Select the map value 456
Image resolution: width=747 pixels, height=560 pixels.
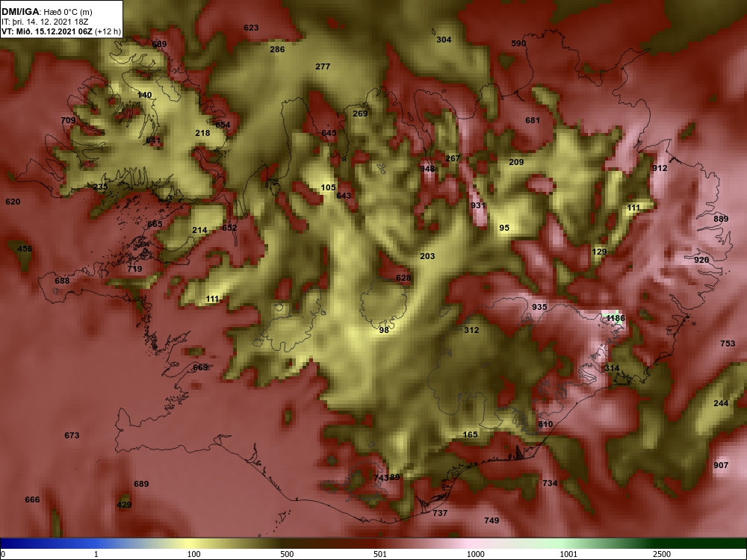click(25, 249)
